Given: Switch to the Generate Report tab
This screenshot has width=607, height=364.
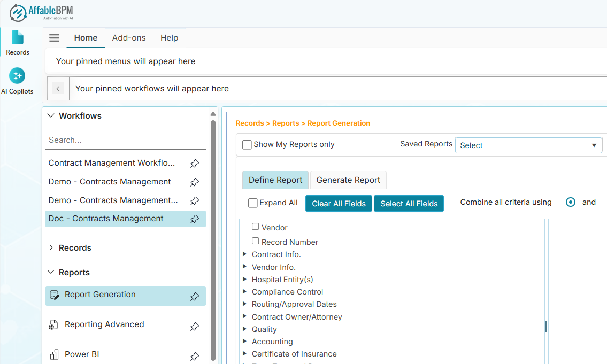Looking at the screenshot, I should coord(348,180).
